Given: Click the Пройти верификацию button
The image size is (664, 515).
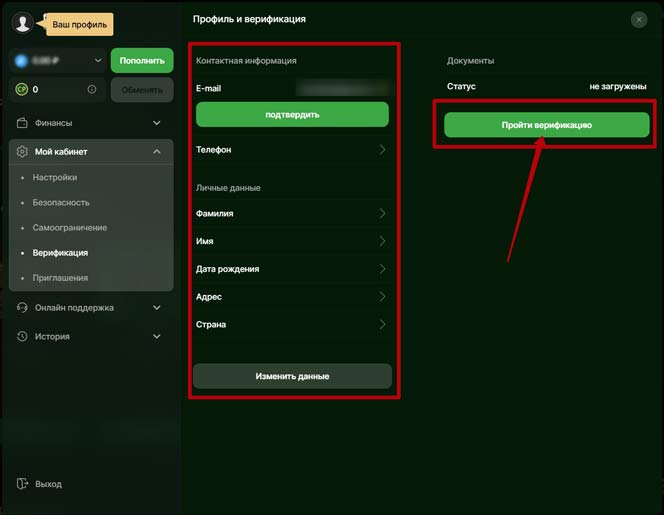Looking at the screenshot, I should (x=547, y=125).
